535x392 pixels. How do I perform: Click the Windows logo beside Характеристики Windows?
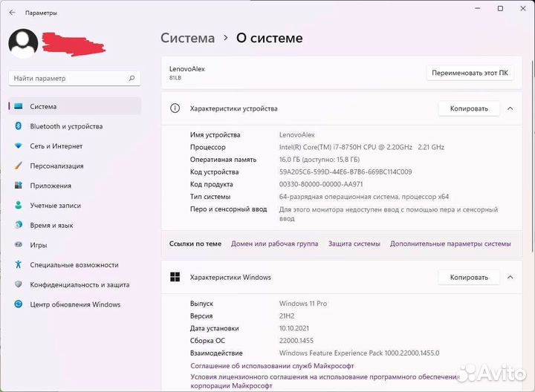175,277
